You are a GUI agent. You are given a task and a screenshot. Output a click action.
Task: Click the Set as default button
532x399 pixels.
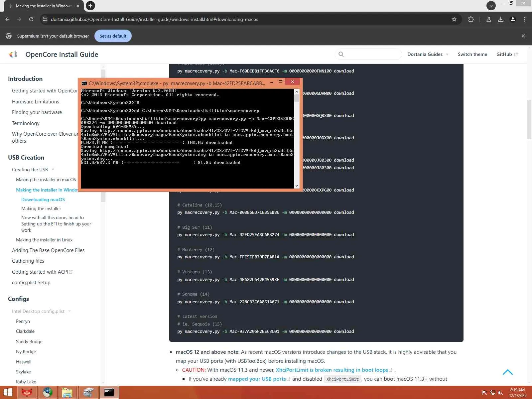pyautogui.click(x=113, y=36)
